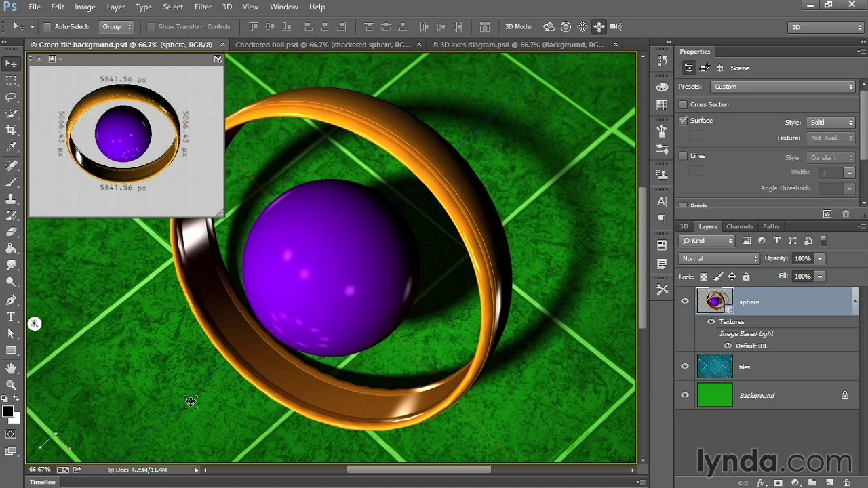Select the Path Selection tool
Screen dimensions: 868x488
[11, 333]
